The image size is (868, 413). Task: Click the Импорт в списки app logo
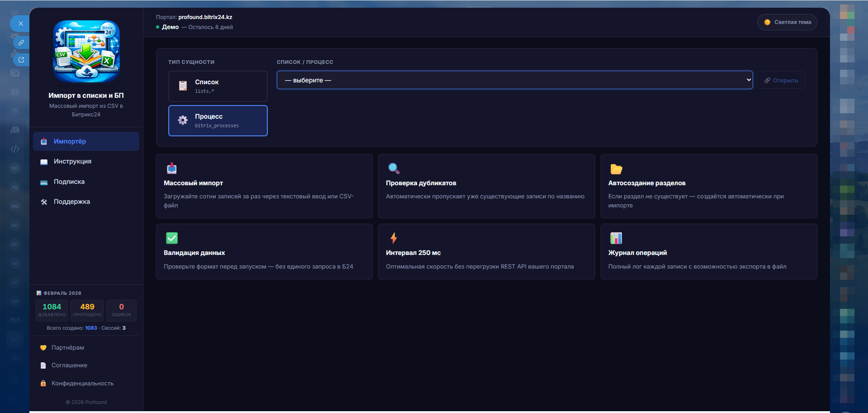point(86,52)
